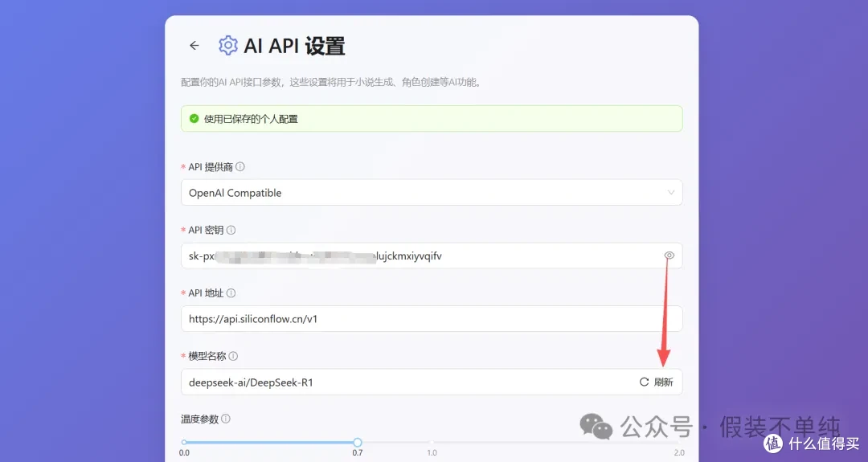Go back using the left arrow

tap(194, 45)
